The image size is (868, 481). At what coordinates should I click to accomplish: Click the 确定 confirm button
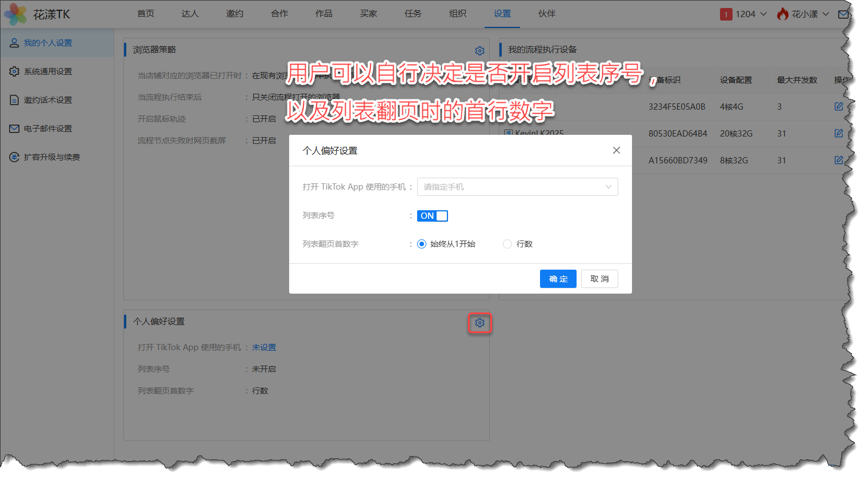(x=558, y=279)
